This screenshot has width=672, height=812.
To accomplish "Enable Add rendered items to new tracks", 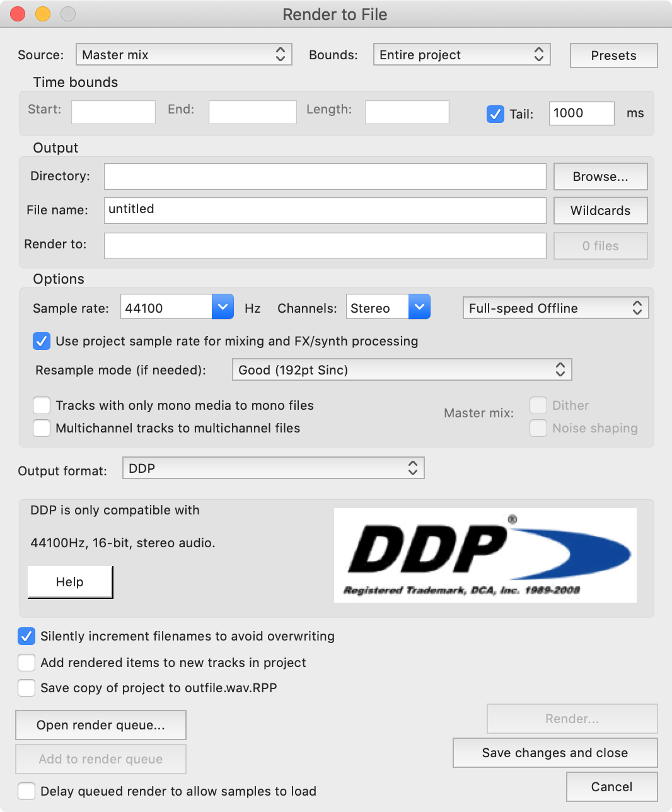I will [26, 663].
